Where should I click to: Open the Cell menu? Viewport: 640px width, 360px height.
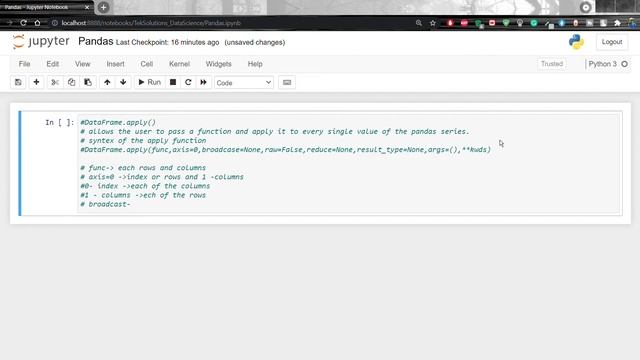147,64
